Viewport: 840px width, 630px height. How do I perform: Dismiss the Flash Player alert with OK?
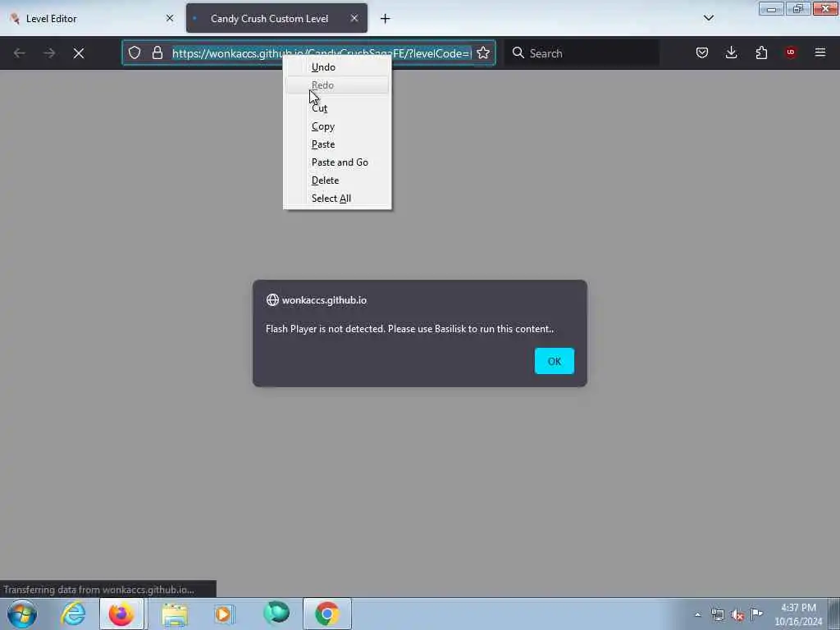[x=554, y=361]
